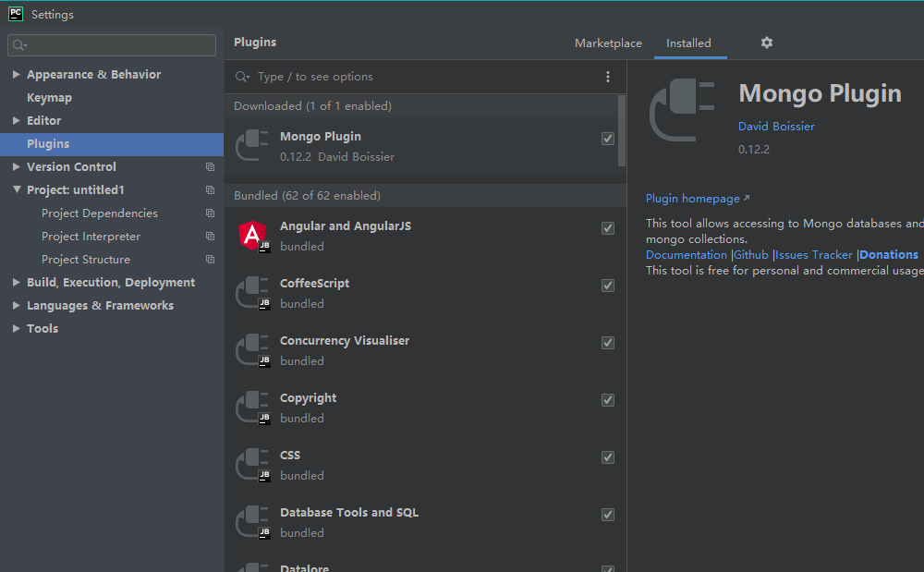Open the Issues Tracker link
This screenshot has width=924, height=572.
coord(814,254)
